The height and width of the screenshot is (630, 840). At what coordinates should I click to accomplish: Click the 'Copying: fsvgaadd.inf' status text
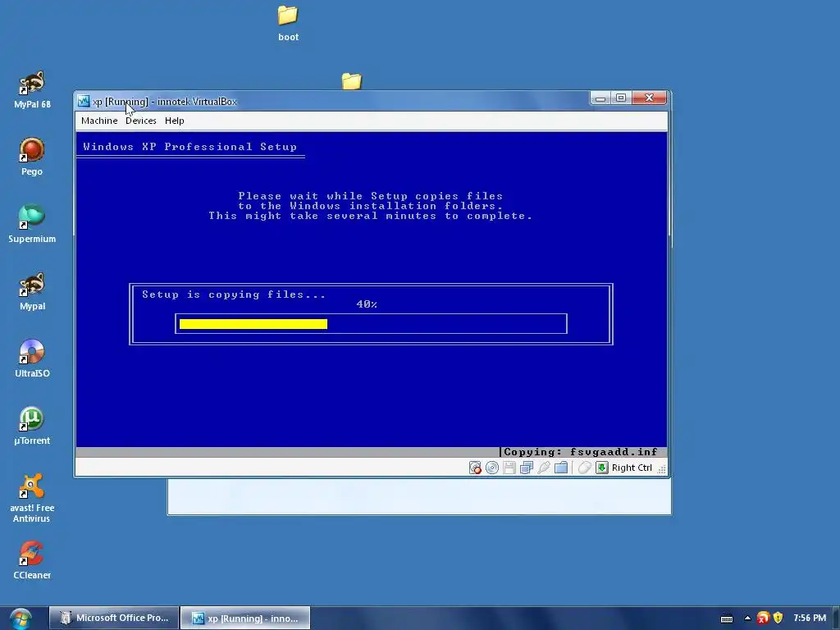pos(581,452)
